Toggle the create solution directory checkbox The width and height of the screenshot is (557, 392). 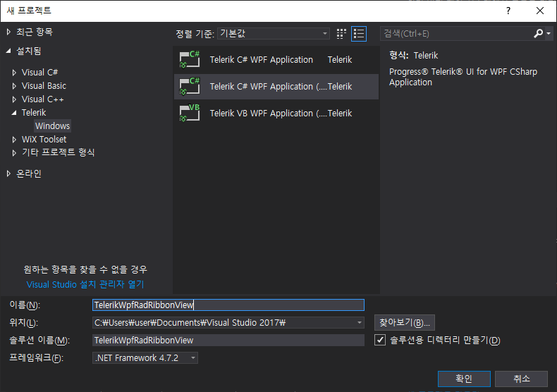pyautogui.click(x=380, y=340)
